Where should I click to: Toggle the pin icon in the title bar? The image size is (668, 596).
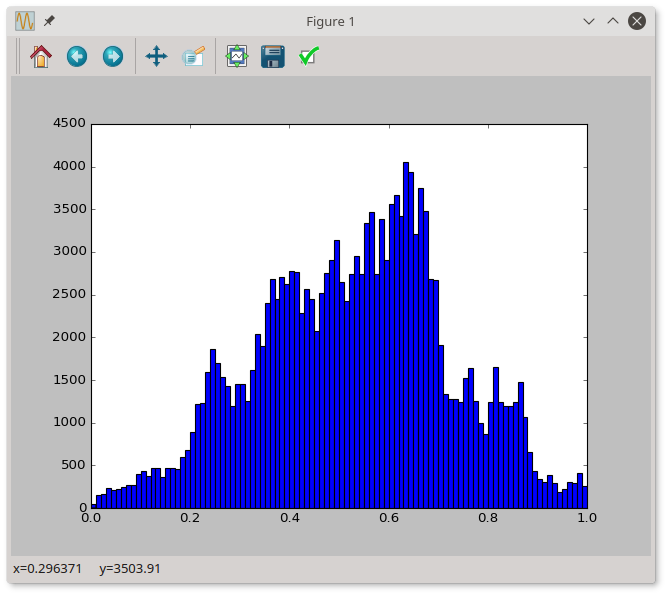pyautogui.click(x=49, y=21)
